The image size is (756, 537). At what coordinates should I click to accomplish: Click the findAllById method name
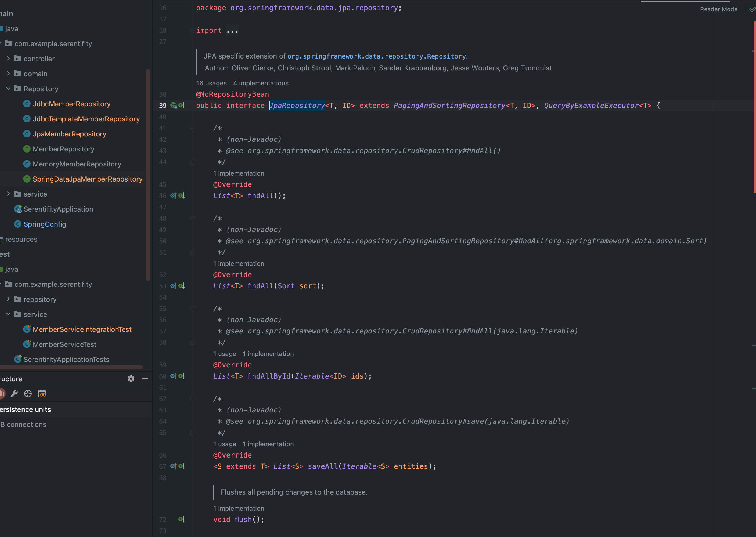pyautogui.click(x=269, y=376)
